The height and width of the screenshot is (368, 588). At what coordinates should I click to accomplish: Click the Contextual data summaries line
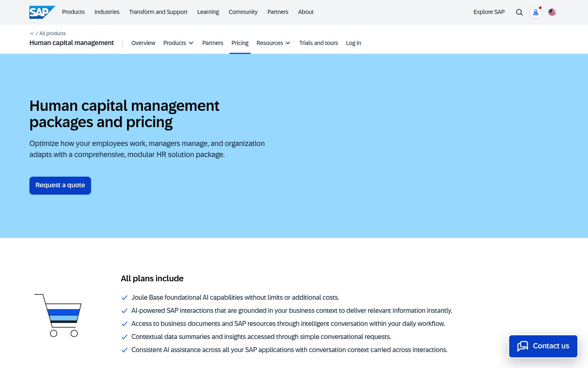click(x=261, y=337)
